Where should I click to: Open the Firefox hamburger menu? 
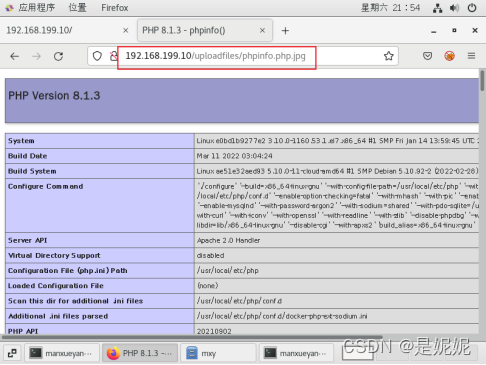(x=471, y=56)
